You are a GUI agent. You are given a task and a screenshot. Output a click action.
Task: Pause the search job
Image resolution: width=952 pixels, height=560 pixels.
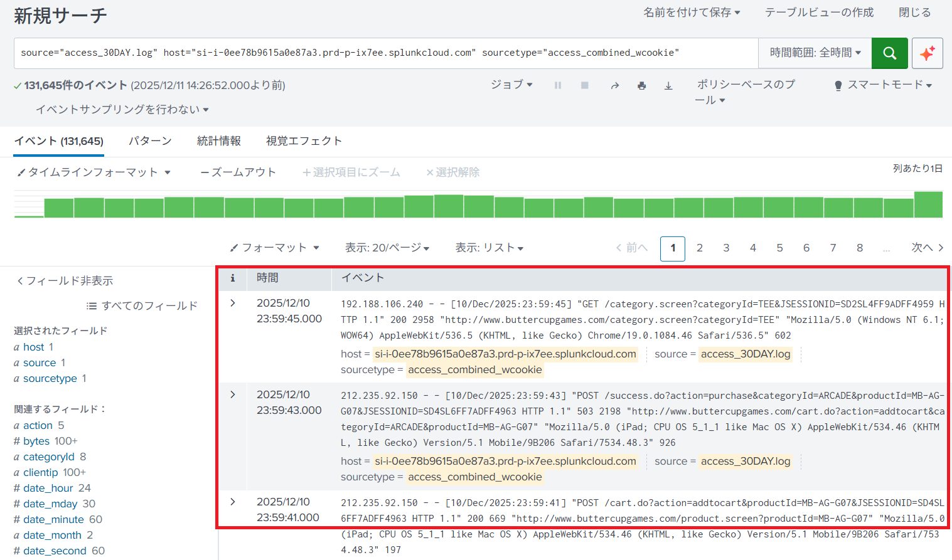(x=557, y=85)
